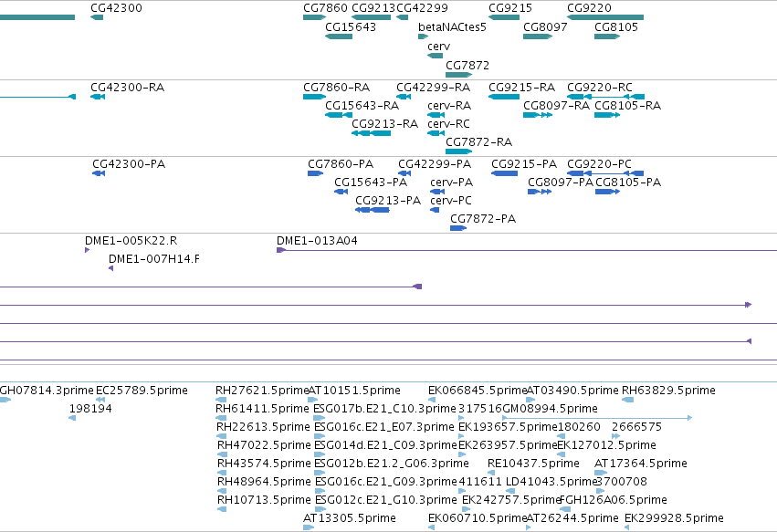777x532 pixels.
Task: Click the CG7872-PA protein glyph
Action: pos(458,228)
